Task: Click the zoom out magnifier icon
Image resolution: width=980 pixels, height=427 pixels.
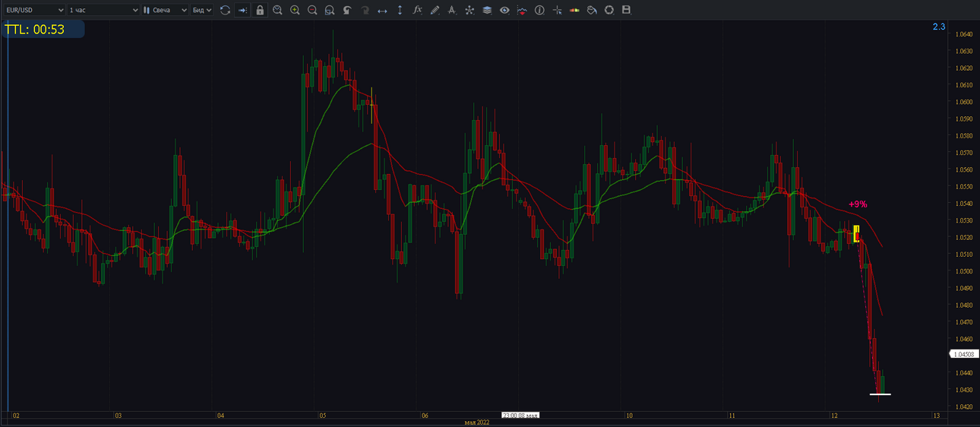Action: [x=312, y=10]
